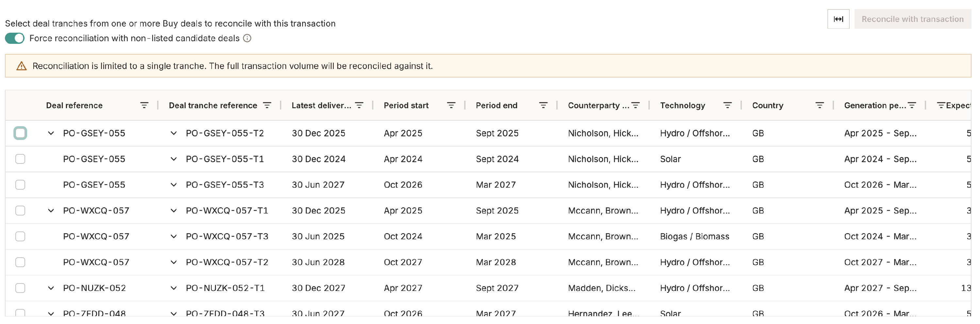Collapse the PO-GSEY-055 deal group

[51, 133]
